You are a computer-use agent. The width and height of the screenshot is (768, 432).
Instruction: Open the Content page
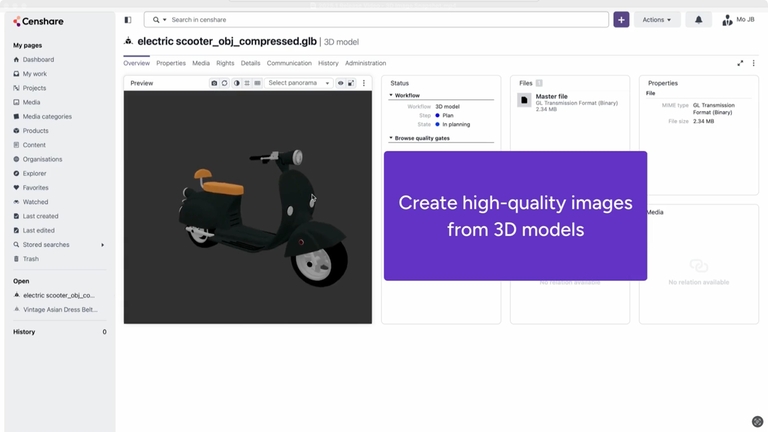34,144
